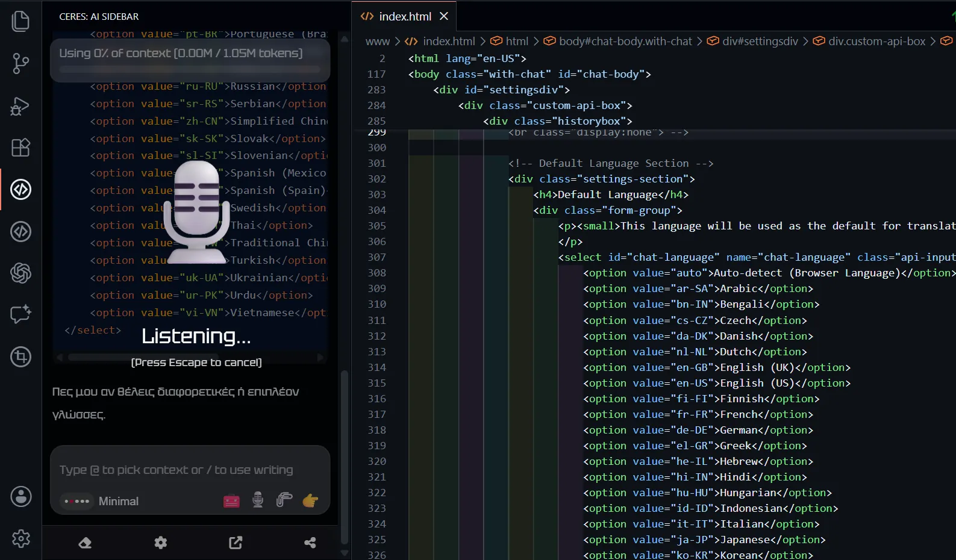Click the English (US) option line in editor

coord(717,383)
